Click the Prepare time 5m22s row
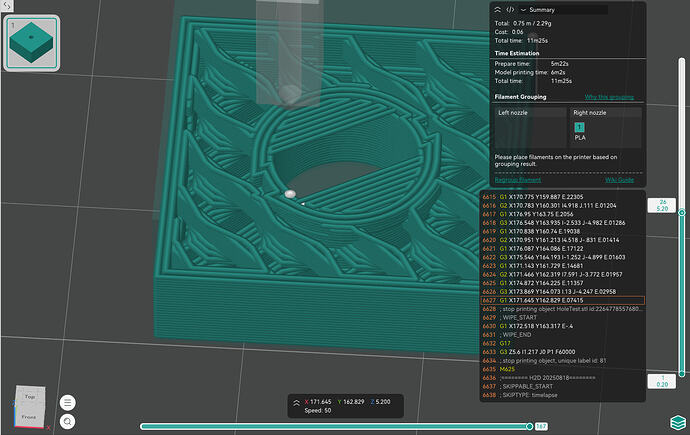 pos(530,64)
